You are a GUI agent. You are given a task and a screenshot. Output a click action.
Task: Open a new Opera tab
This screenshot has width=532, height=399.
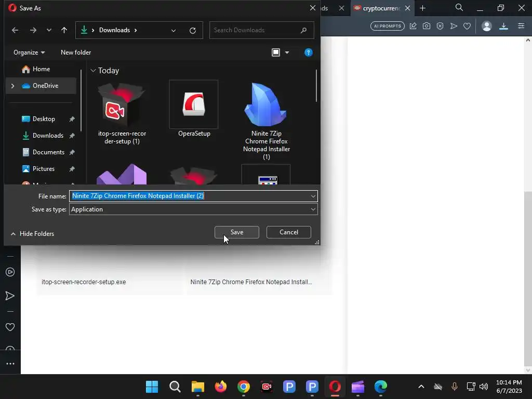(423, 8)
